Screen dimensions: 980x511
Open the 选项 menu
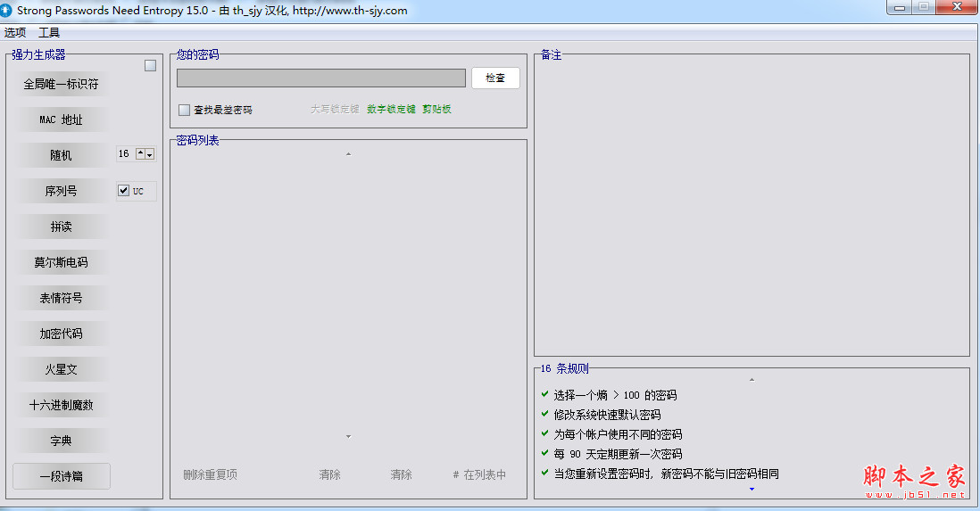[x=15, y=32]
